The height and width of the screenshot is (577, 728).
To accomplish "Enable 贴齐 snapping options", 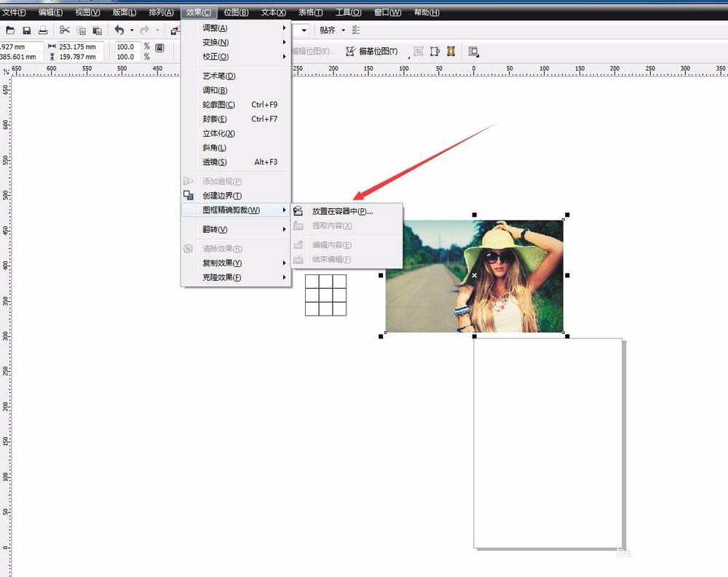I will pos(330,30).
